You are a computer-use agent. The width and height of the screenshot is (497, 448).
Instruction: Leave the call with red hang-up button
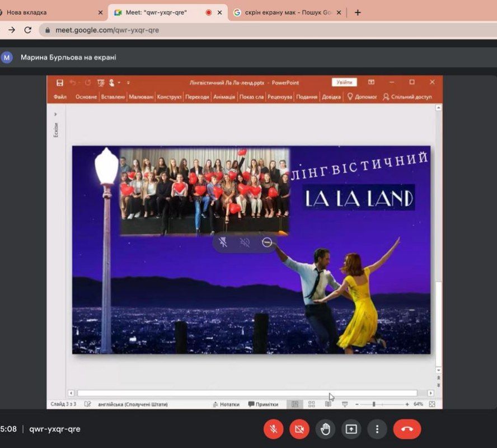tap(407, 429)
